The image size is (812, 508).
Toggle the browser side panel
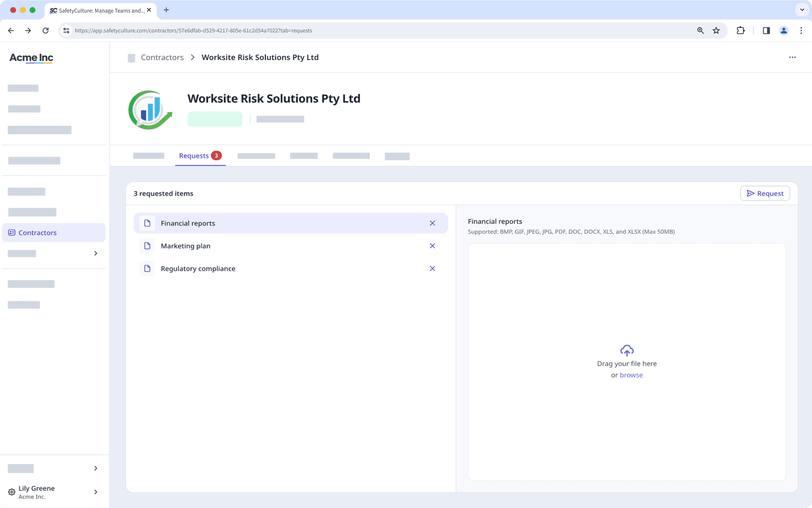pos(766,30)
